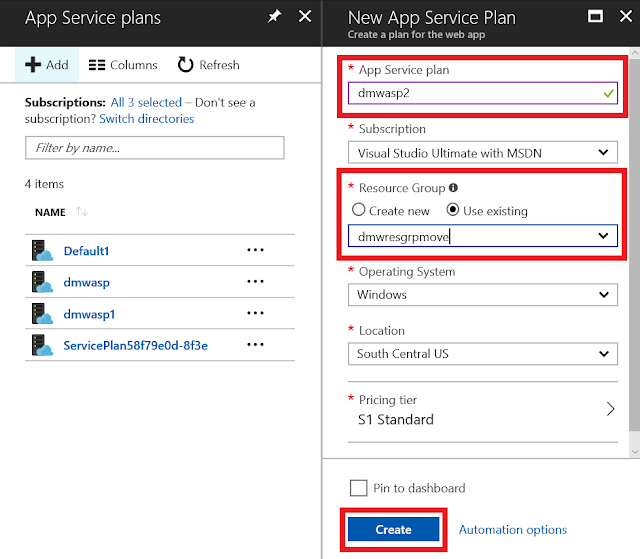Image resolution: width=640 pixels, height=559 pixels.
Task: Check the Pin to dashboard checkbox
Action: [359, 488]
